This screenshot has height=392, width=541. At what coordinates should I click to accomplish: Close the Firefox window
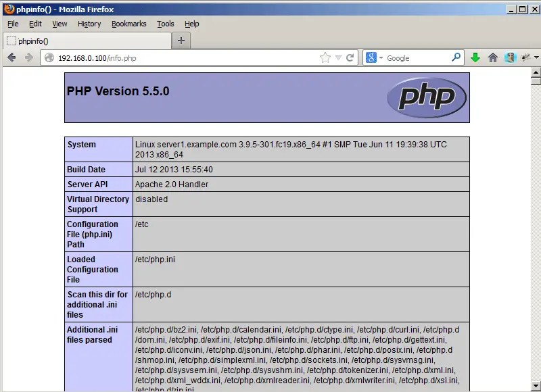pos(535,9)
